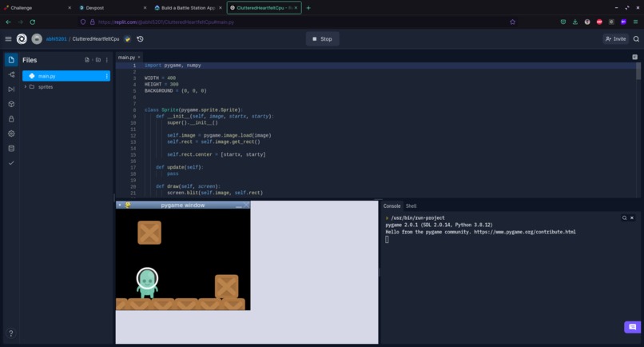
Task: Open main.py file options menu
Action: 107,76
